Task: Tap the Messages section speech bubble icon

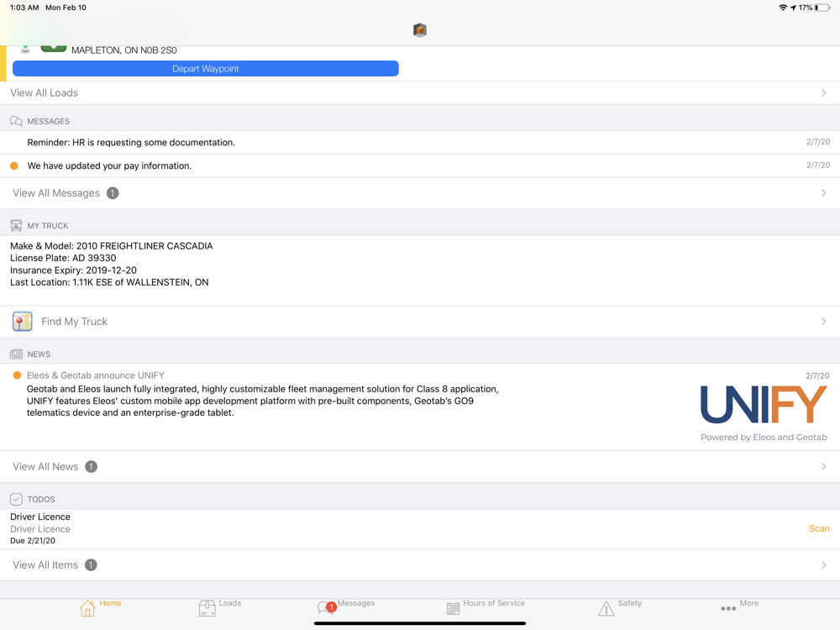Action: [x=16, y=121]
